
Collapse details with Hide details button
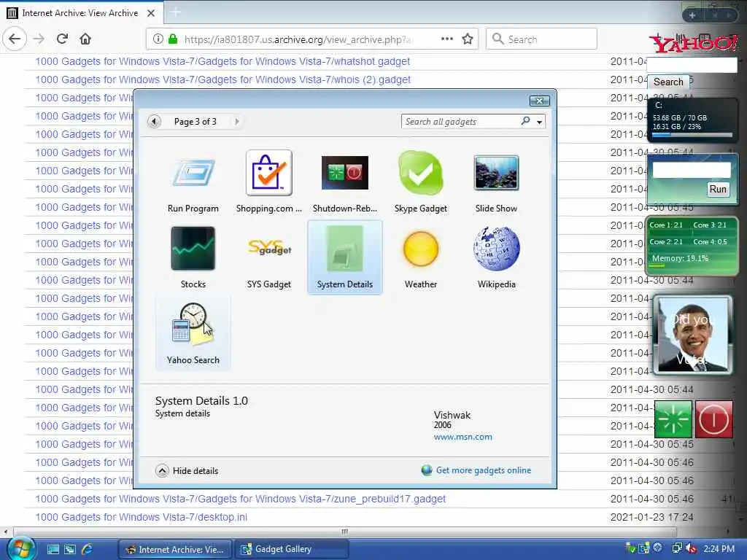(x=187, y=470)
